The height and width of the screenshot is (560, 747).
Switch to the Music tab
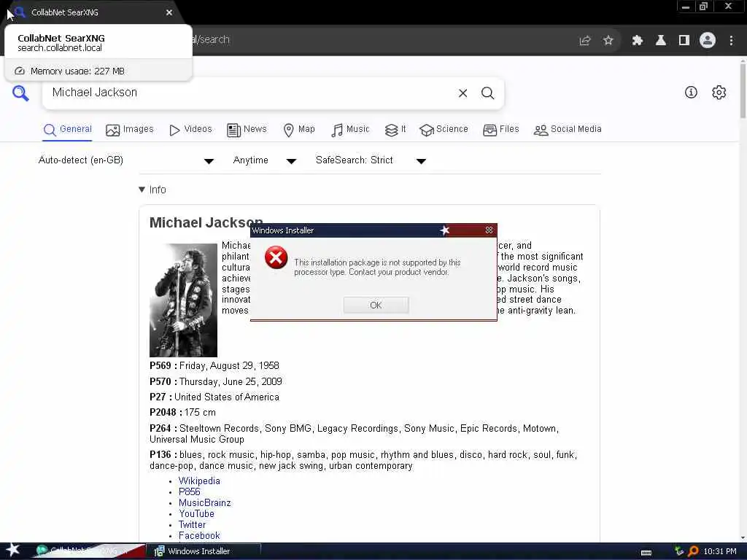point(351,130)
